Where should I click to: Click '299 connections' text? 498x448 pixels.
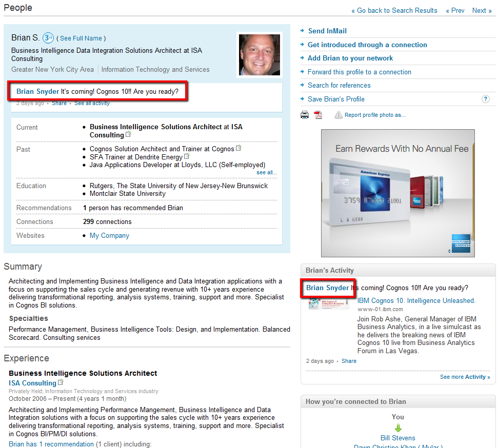pos(107,221)
